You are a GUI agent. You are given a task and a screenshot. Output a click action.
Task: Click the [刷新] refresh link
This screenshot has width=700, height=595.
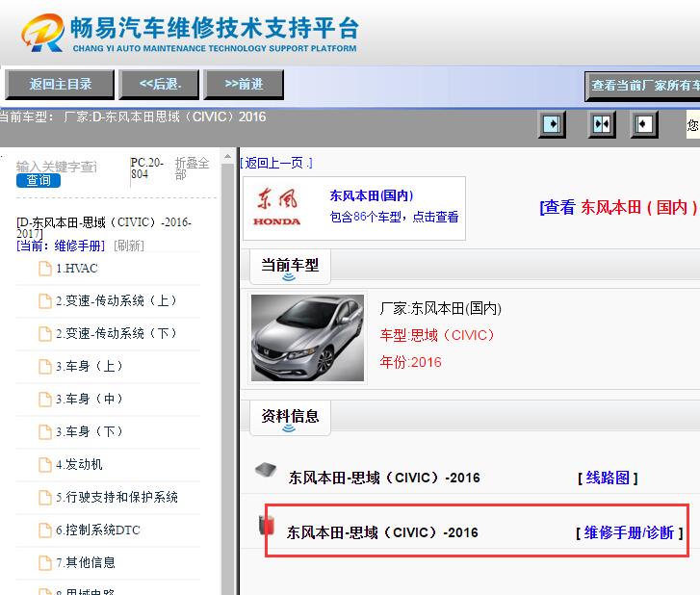(129, 246)
